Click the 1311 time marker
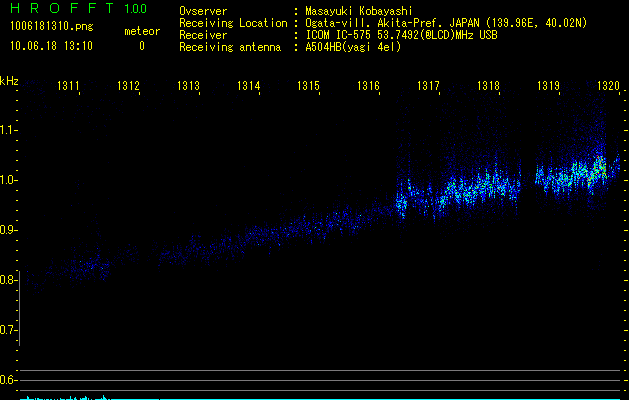 pos(68,86)
